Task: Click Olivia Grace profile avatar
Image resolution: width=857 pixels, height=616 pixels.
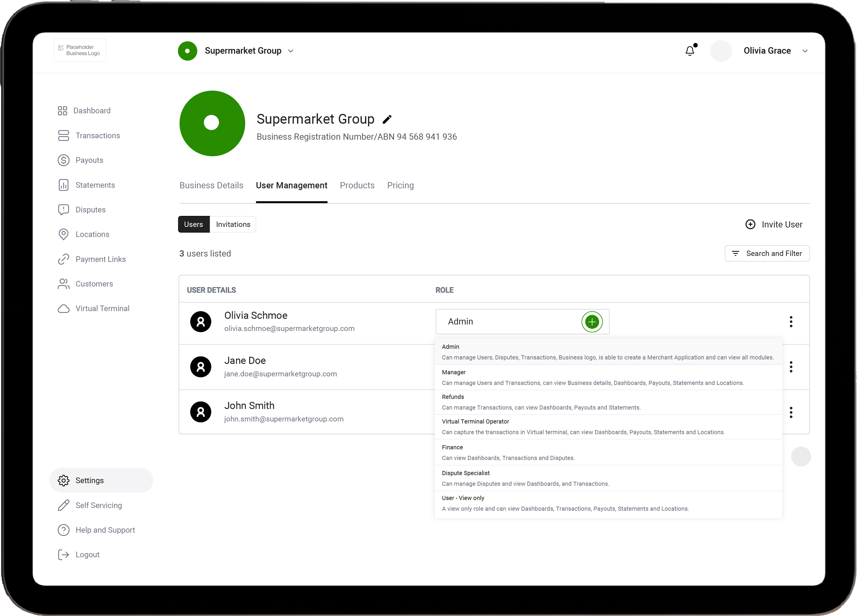Action: pyautogui.click(x=721, y=51)
